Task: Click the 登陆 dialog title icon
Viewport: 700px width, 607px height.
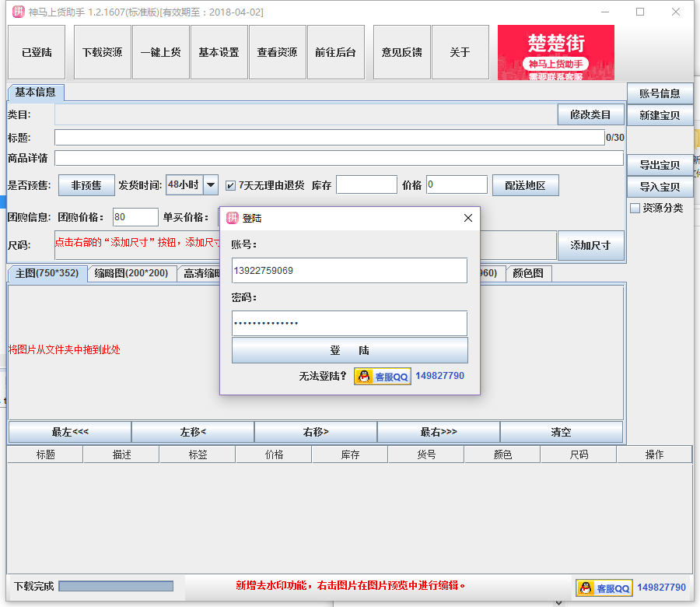Action: point(233,218)
